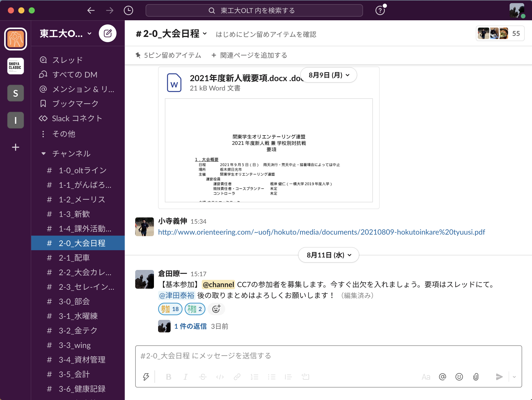Open the 3-1_水曜練 channel
This screenshot has height=400, width=532.
click(78, 316)
